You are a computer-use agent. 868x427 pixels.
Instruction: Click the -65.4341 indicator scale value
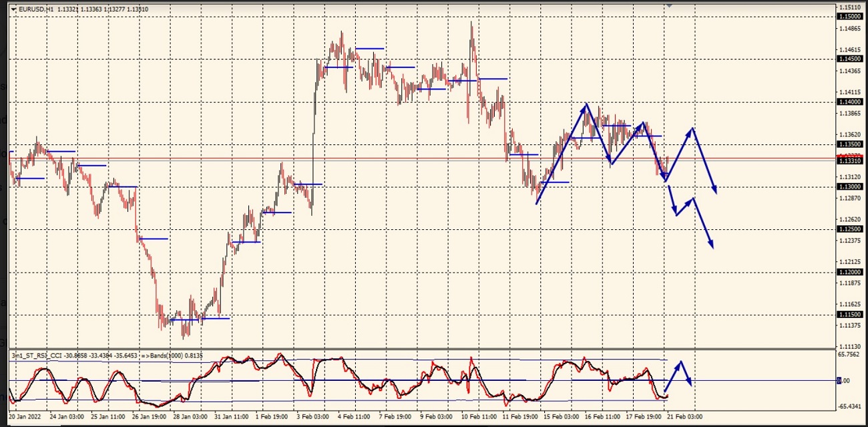tap(851, 406)
